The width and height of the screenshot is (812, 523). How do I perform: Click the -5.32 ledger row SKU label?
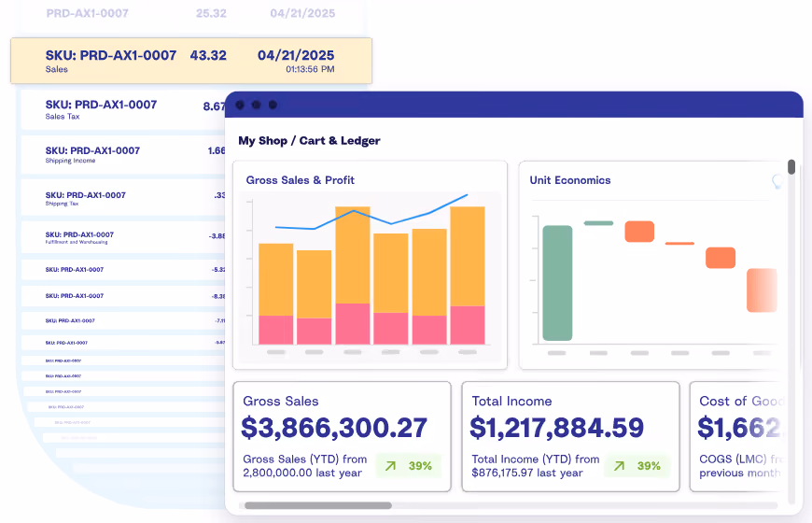click(74, 270)
